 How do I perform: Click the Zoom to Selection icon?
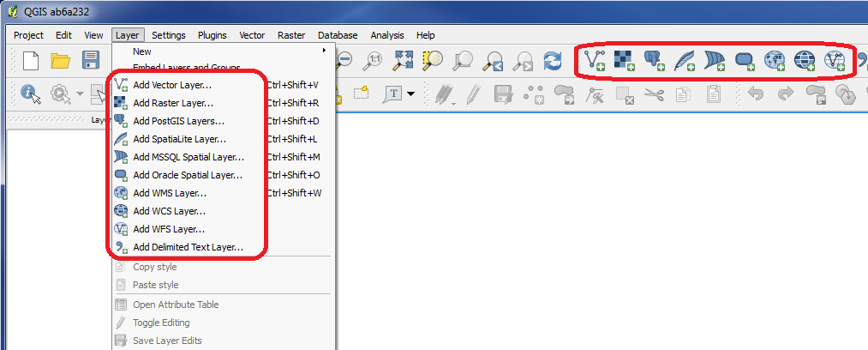(434, 60)
